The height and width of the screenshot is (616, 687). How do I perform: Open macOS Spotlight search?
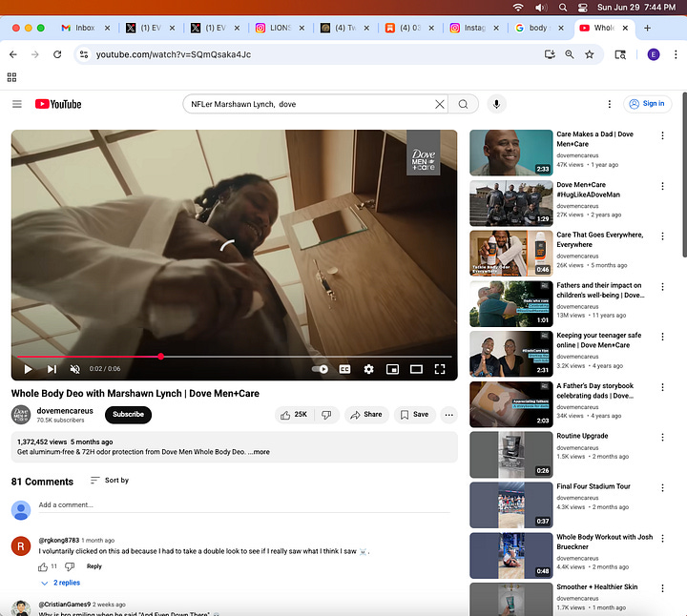tap(563, 8)
